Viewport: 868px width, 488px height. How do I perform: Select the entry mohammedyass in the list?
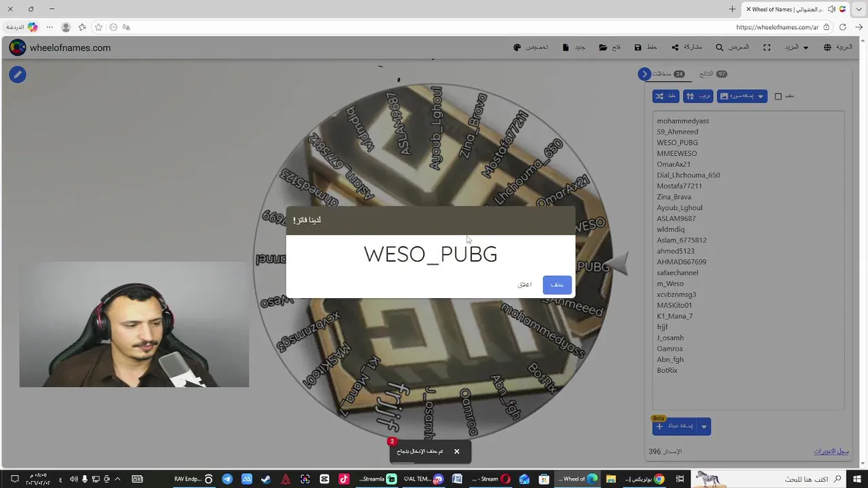click(x=683, y=121)
